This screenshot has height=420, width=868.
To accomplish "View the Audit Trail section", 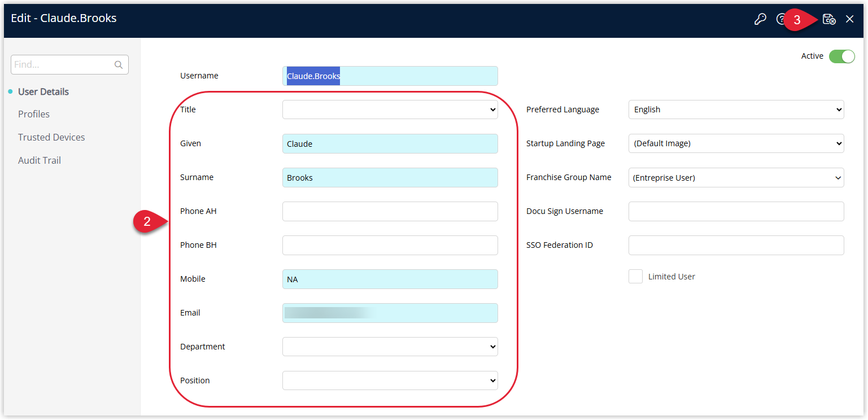I will tap(40, 160).
